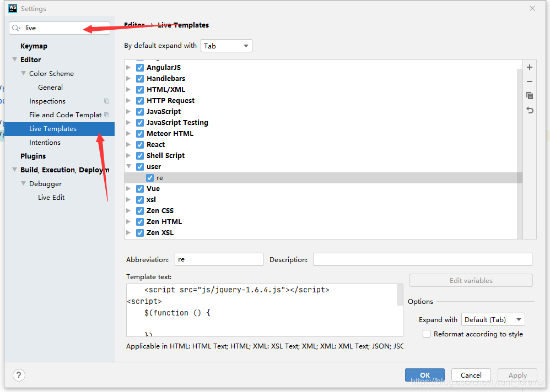The width and height of the screenshot is (550, 392).
Task: Open the 'By default expand with' Tab dropdown
Action: [x=227, y=46]
